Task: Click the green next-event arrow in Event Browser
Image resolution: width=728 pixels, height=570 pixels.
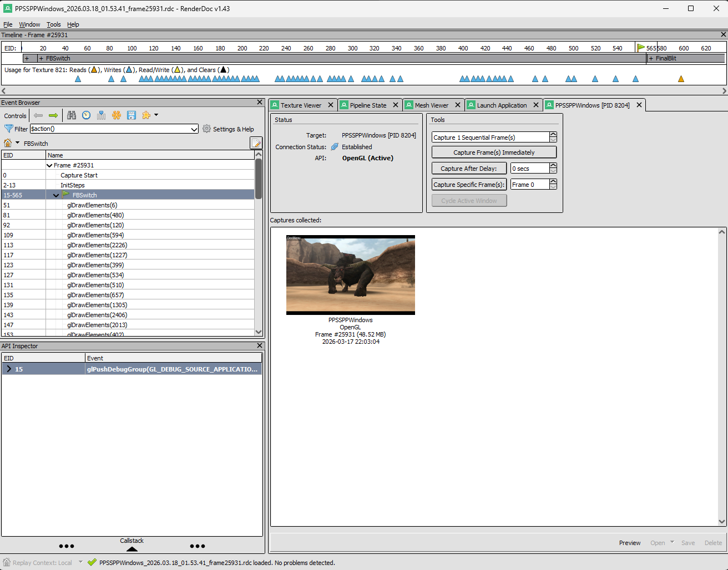Action: [x=53, y=115]
